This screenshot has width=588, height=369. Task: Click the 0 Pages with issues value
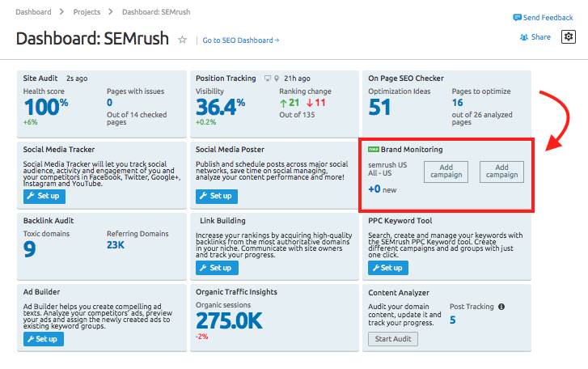click(109, 103)
